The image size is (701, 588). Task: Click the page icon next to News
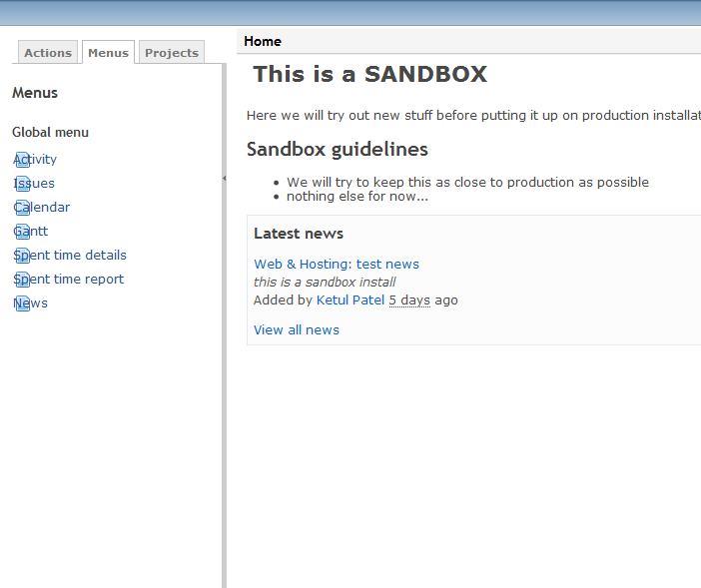(x=22, y=303)
